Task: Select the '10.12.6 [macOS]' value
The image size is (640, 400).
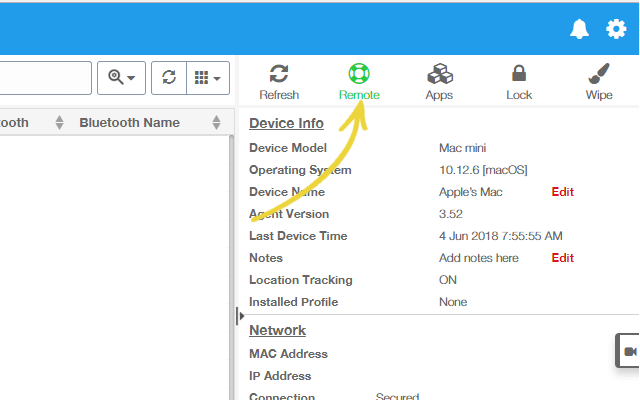Action: pyautogui.click(x=483, y=170)
